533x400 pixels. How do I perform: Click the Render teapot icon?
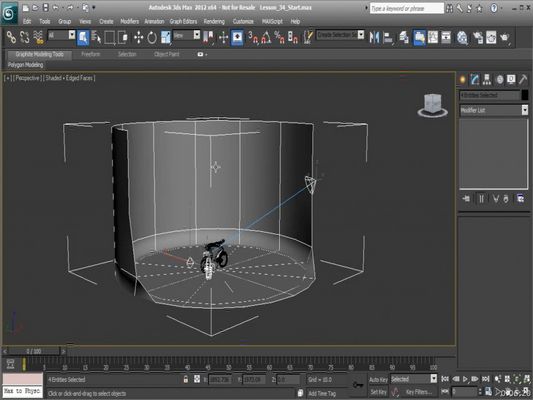pyautogui.click(x=505, y=37)
